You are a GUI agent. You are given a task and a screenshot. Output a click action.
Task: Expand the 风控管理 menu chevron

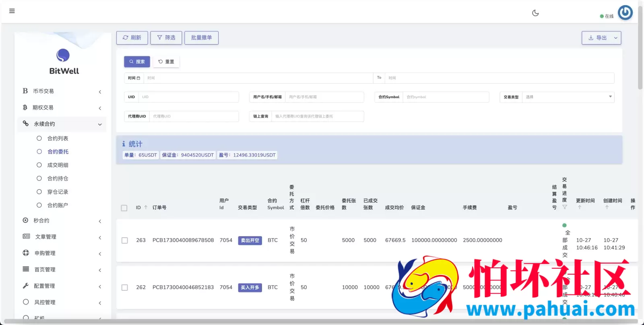point(100,303)
